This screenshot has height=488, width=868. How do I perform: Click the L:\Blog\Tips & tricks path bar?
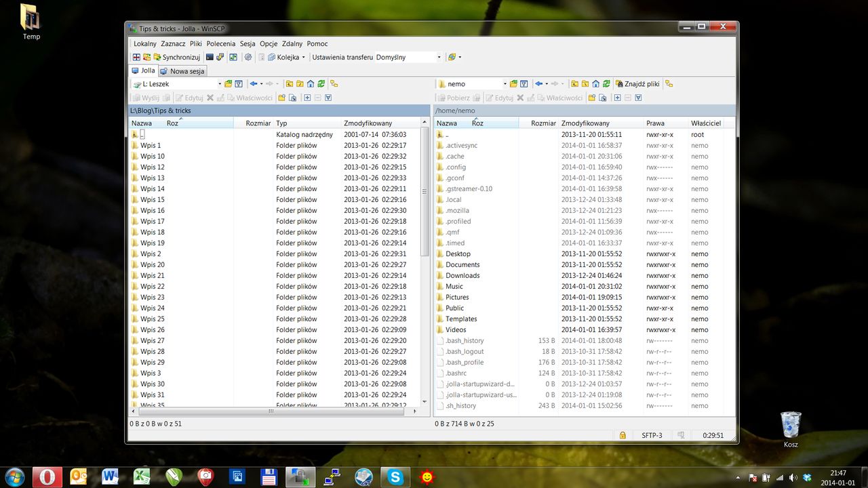point(279,110)
